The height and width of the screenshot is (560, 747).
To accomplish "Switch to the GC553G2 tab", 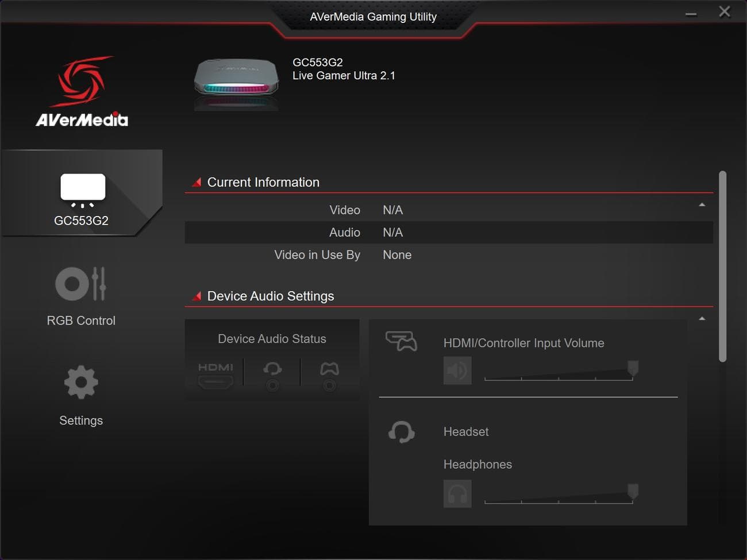I will 81,220.
